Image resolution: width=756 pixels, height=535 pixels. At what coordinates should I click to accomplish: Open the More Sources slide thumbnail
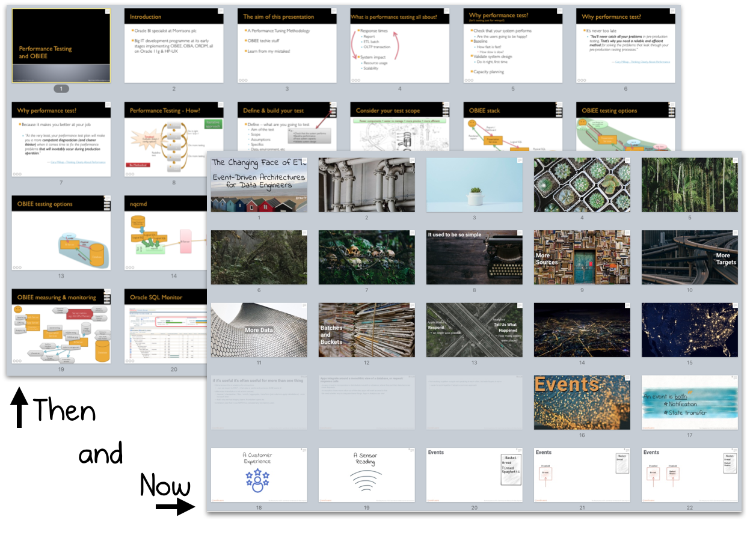click(x=582, y=257)
